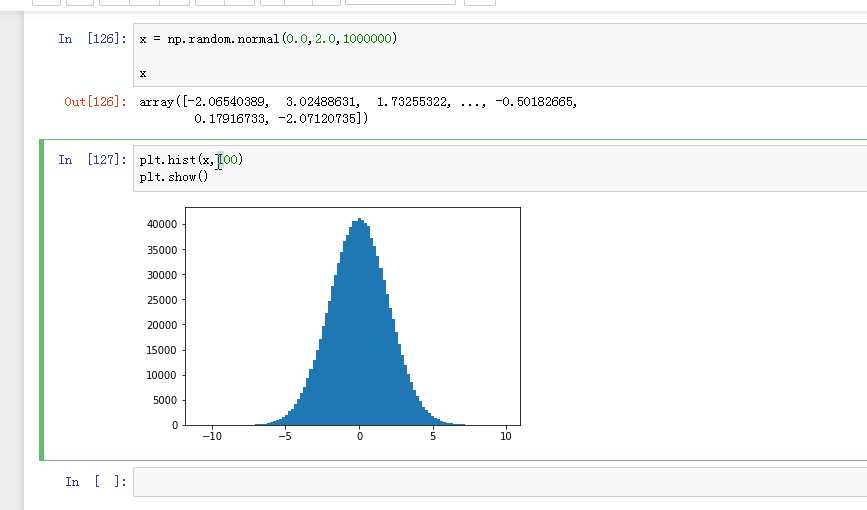Click the np.random.normal code line in cell 126
Image resolution: width=867 pixels, height=510 pixels.
268,39
